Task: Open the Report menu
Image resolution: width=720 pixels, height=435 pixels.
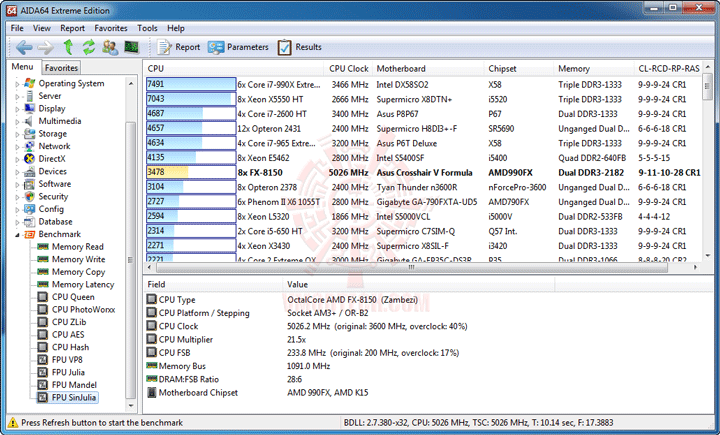Action: pyautogui.click(x=73, y=28)
